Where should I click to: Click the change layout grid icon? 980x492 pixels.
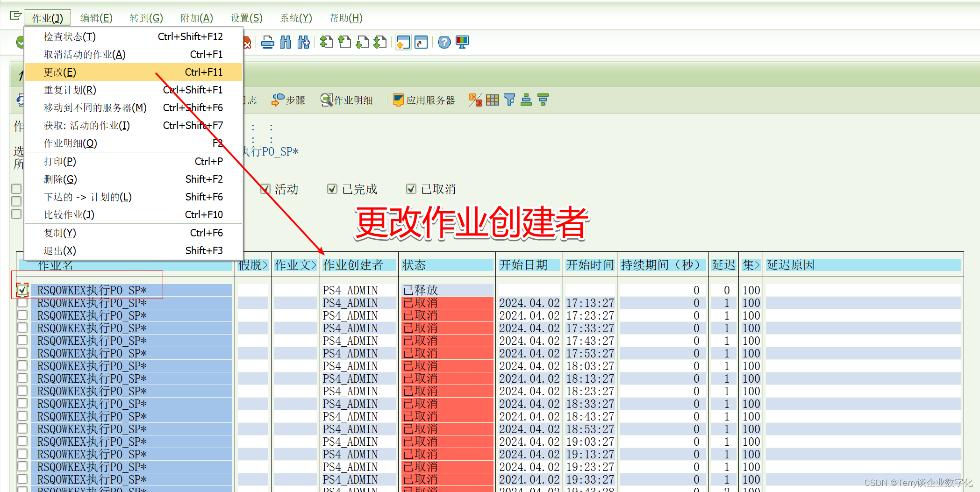[492, 100]
